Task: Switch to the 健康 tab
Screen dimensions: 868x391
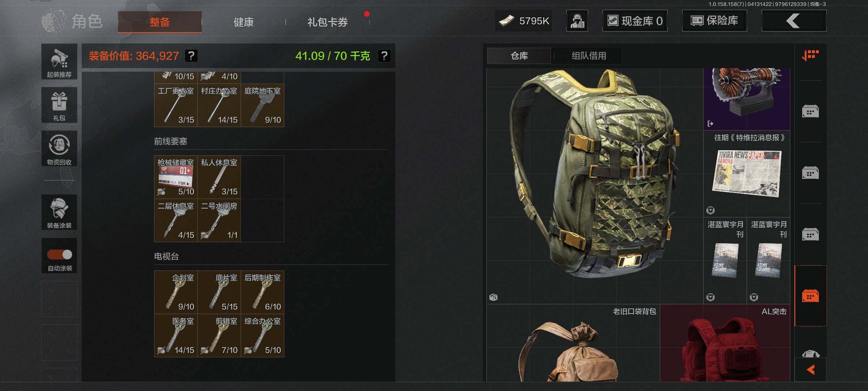Action: coord(243,22)
